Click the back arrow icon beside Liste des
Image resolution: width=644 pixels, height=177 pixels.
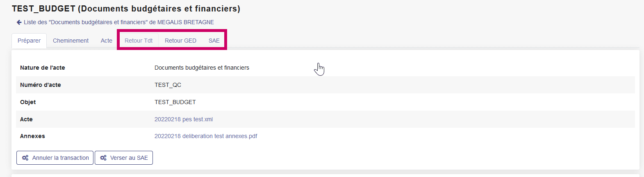point(19,22)
